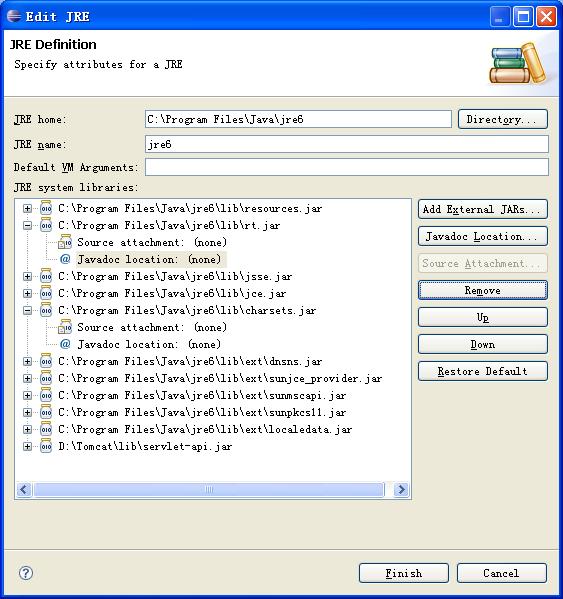
Task: Select the lib\ext\dnsns.jar entry
Action: pyautogui.click(x=190, y=361)
